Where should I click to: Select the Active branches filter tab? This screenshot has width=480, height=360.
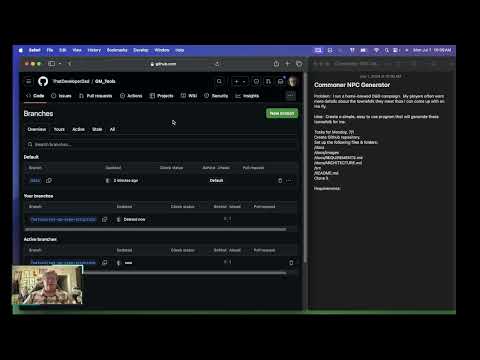(x=78, y=129)
